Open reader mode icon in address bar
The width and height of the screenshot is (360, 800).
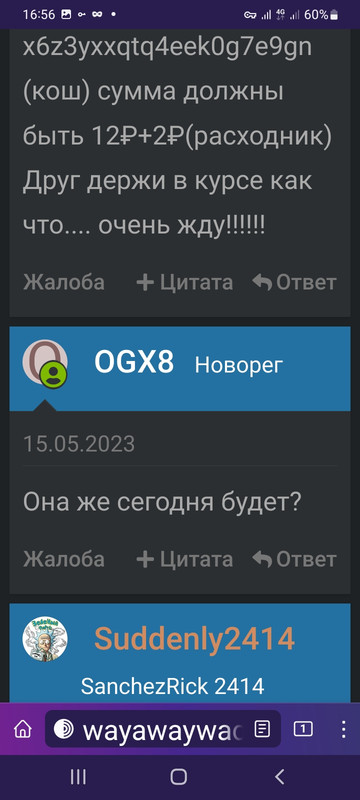tap(262, 729)
